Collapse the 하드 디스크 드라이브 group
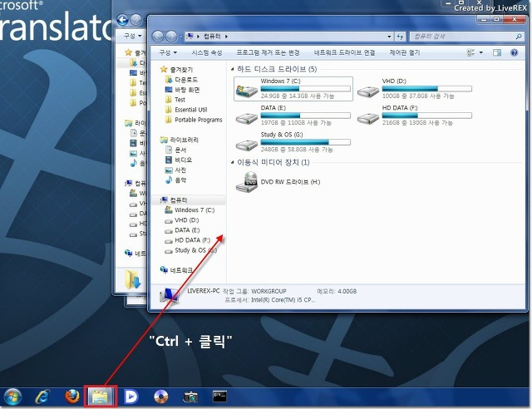 [x=233, y=69]
